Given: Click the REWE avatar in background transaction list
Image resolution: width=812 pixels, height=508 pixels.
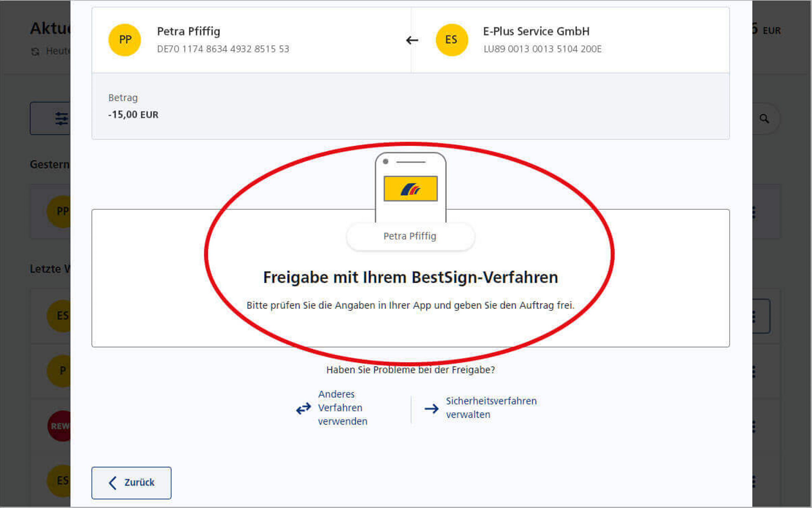Looking at the screenshot, I should (60, 426).
